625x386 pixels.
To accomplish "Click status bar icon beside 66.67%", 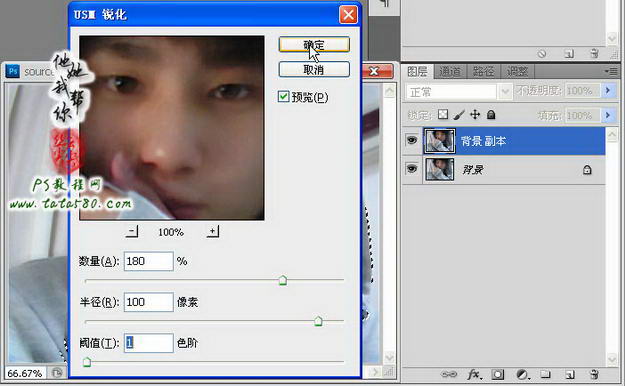I will (x=57, y=373).
